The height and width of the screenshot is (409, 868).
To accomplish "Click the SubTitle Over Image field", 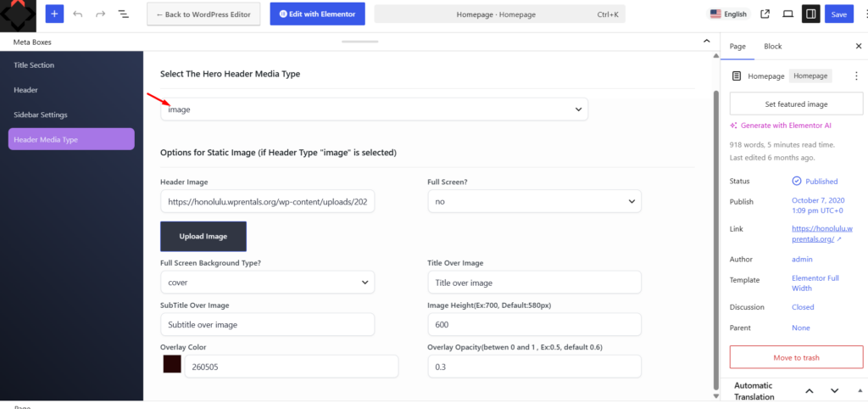I will coord(267,324).
